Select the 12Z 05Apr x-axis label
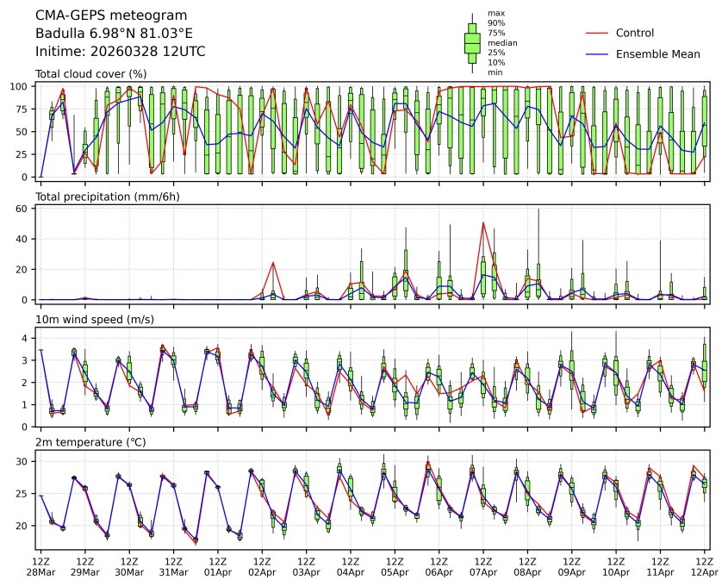Screen dimensions: 728x587 [395, 566]
